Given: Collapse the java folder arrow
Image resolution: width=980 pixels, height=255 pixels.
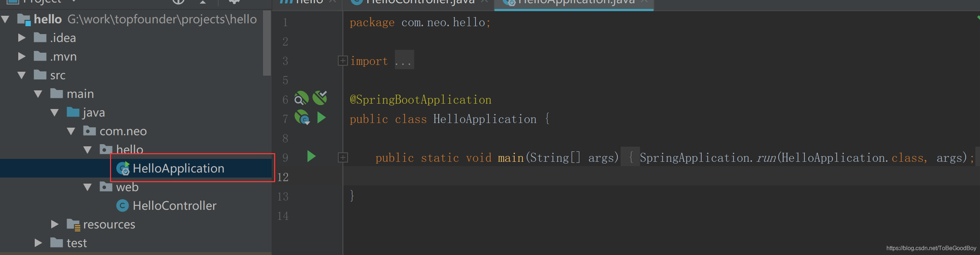Looking at the screenshot, I should click(55, 112).
